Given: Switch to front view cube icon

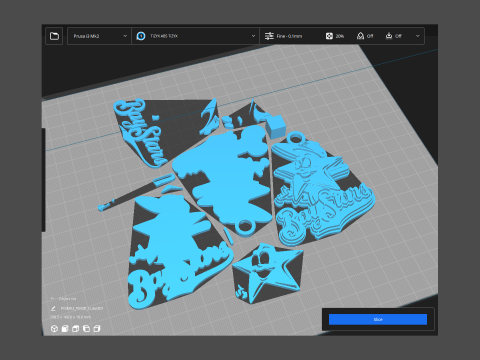Looking at the screenshot, I should coord(65,329).
